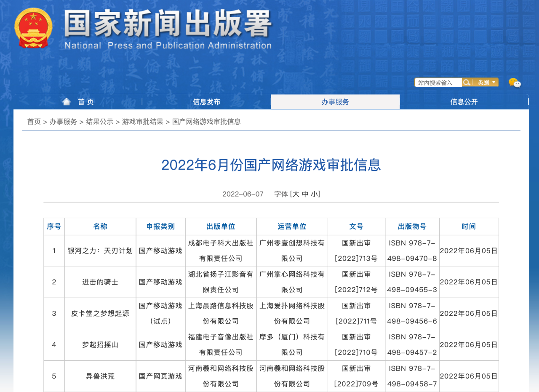The width and height of the screenshot is (539, 392).
Task: Click game name 银河之力：天刃计划 in table
Action: [x=100, y=251]
